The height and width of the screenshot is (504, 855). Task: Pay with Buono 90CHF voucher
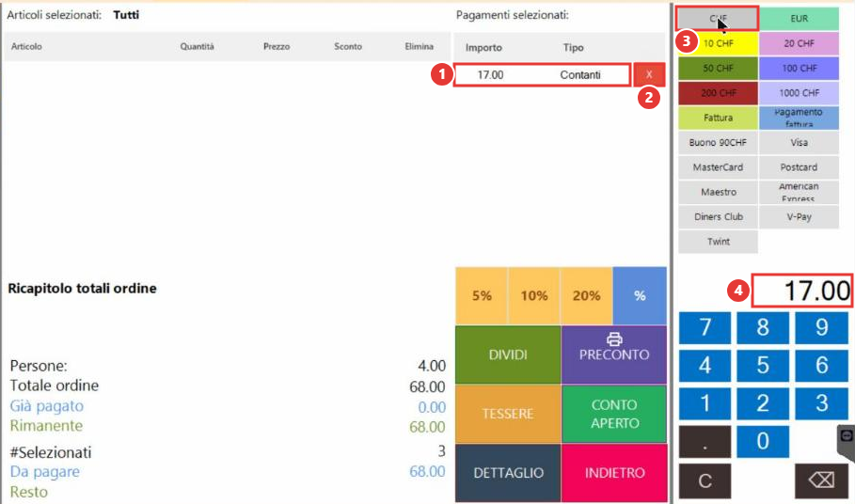(x=718, y=143)
